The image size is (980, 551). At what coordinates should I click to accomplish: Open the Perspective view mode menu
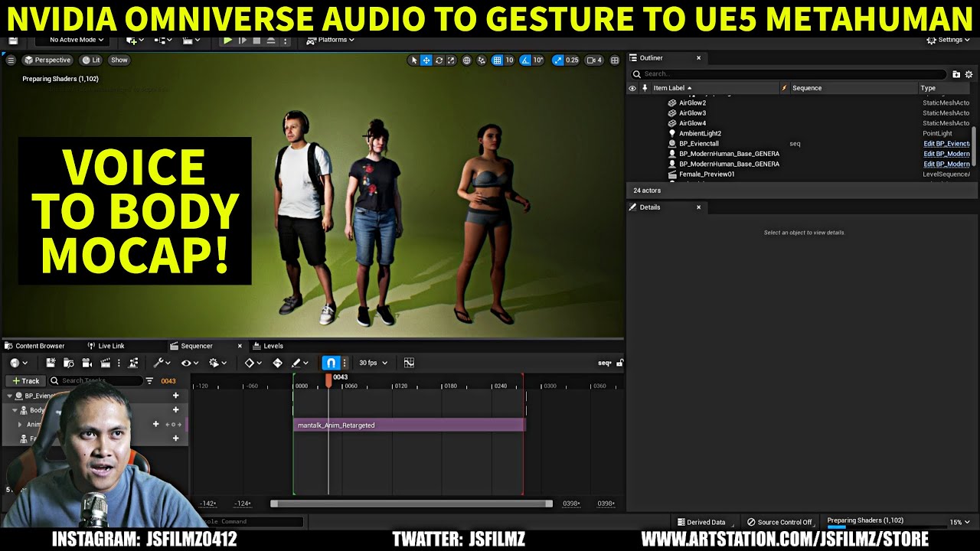tap(47, 60)
